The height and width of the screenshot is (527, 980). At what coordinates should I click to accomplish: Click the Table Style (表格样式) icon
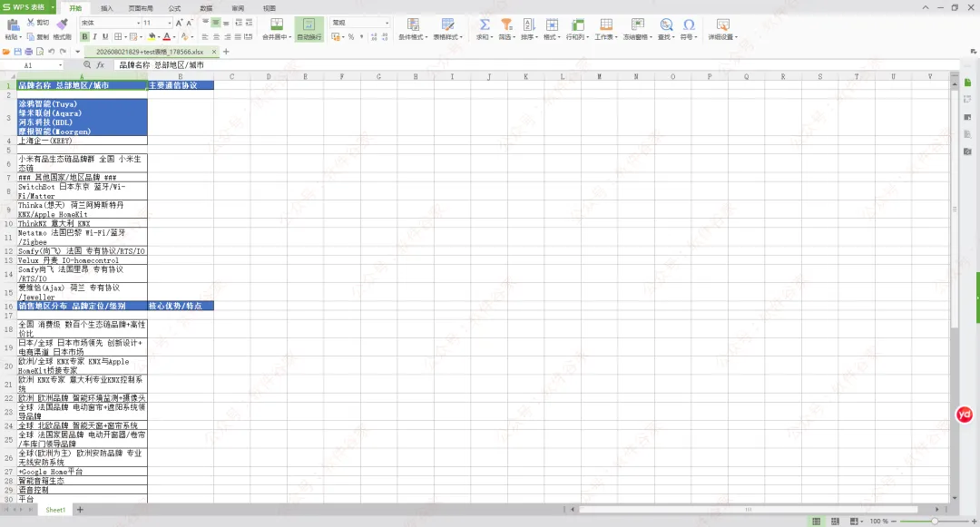click(x=448, y=24)
